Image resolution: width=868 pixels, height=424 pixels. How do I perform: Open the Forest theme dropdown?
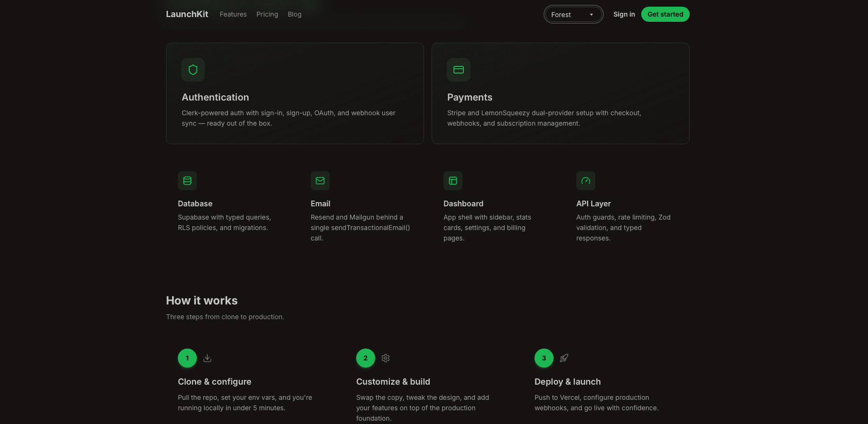pyautogui.click(x=573, y=15)
